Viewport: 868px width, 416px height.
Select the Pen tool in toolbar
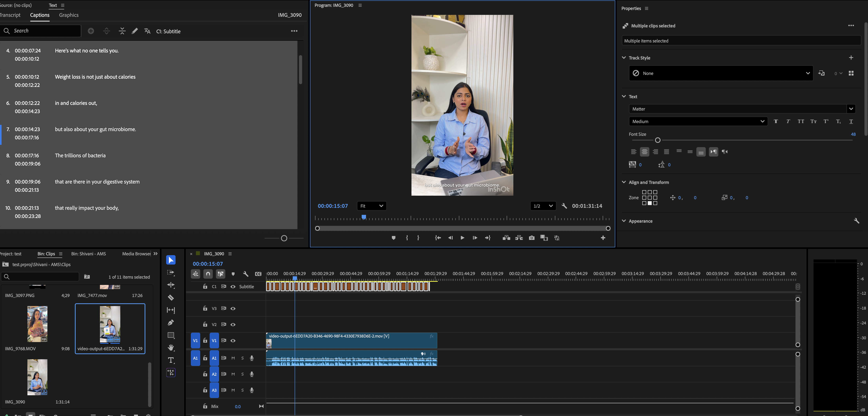click(x=171, y=322)
